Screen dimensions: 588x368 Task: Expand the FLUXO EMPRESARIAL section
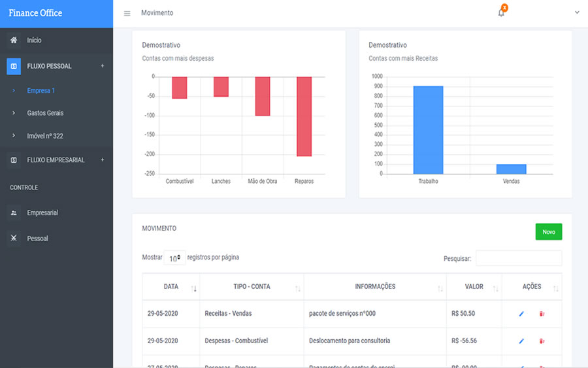click(x=102, y=160)
